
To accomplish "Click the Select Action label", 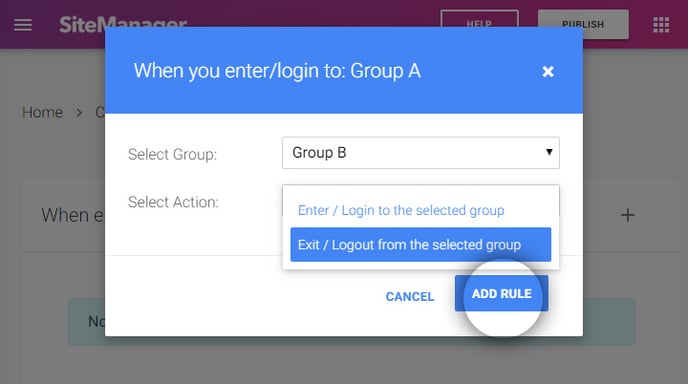I will (x=173, y=202).
